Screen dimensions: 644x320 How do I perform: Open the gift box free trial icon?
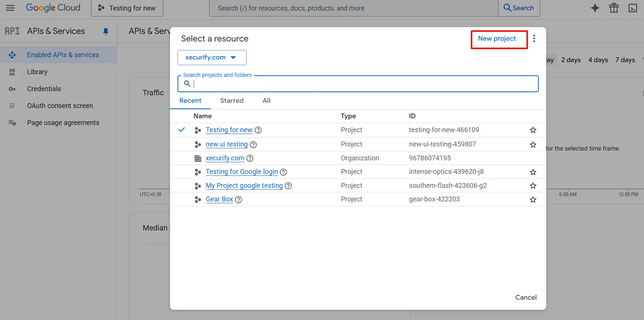(614, 8)
